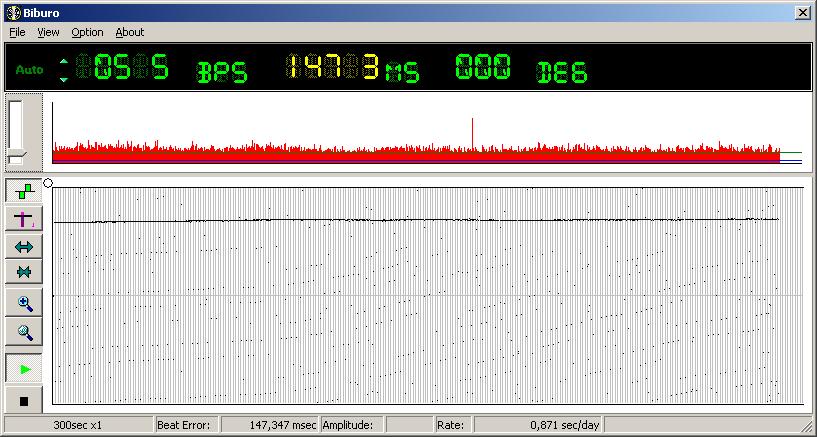Select the green step-graph display mode icon

coord(24,191)
